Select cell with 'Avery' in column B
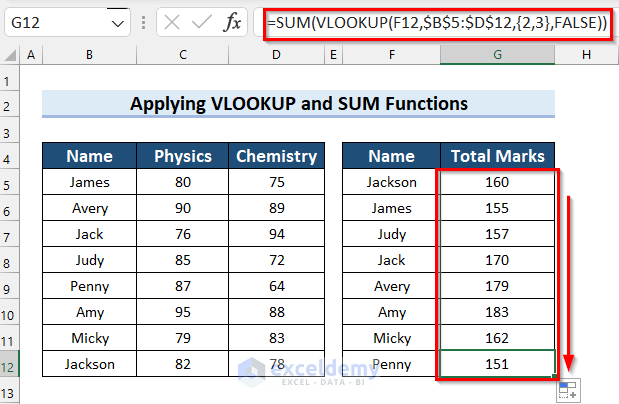 click(x=90, y=208)
